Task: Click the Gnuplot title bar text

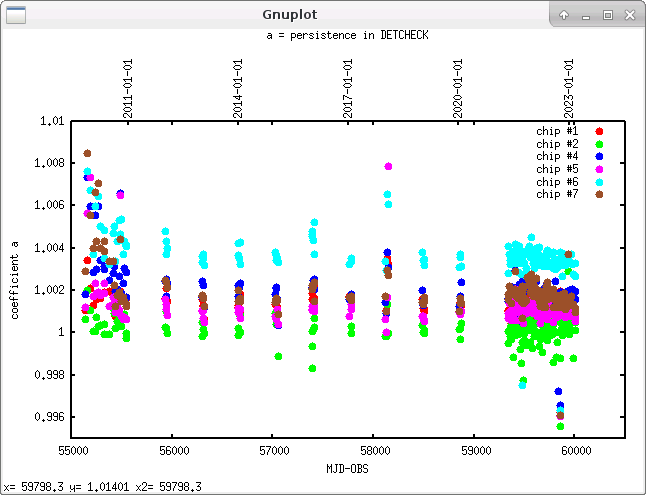Action: (x=290, y=15)
